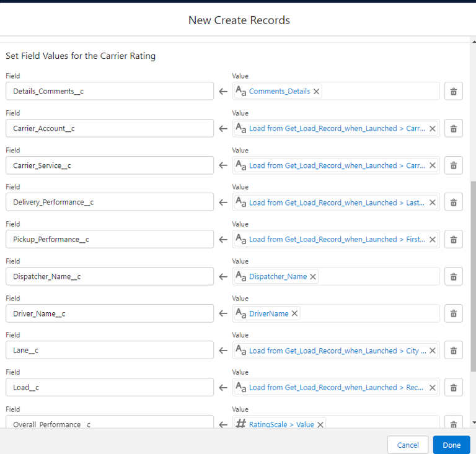The image size is (476, 454).
Task: Clear the Lane__c City value pill
Action: click(433, 351)
